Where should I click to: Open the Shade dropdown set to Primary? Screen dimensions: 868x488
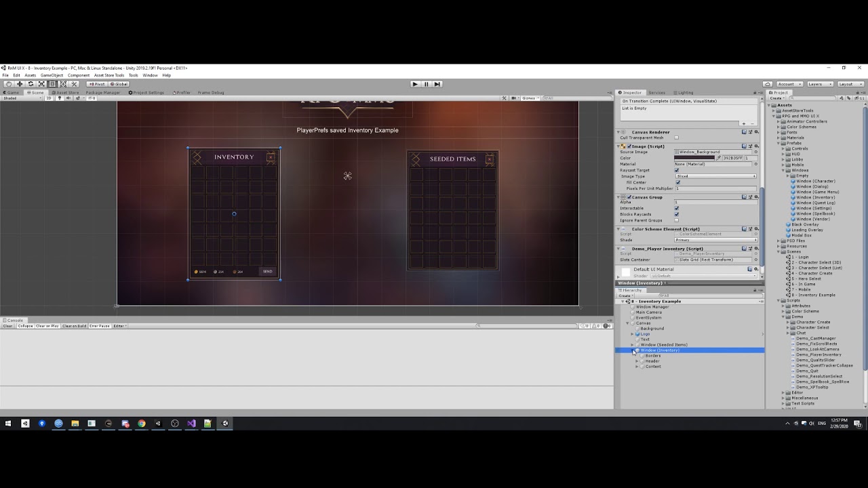coord(715,240)
